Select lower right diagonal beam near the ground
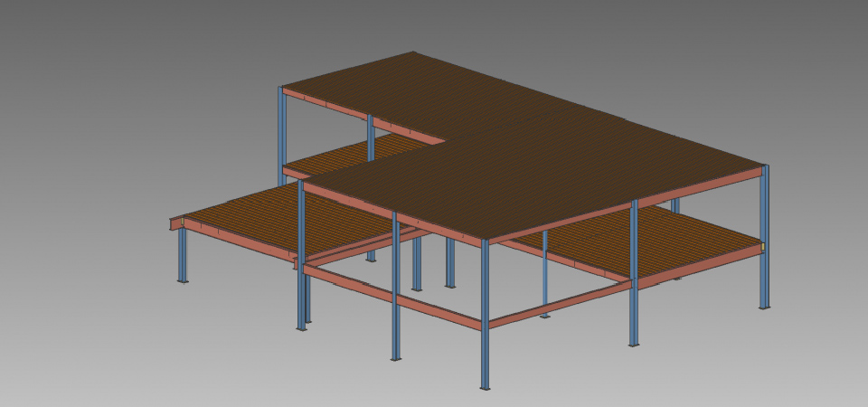The width and height of the screenshot is (868, 407). point(561,303)
